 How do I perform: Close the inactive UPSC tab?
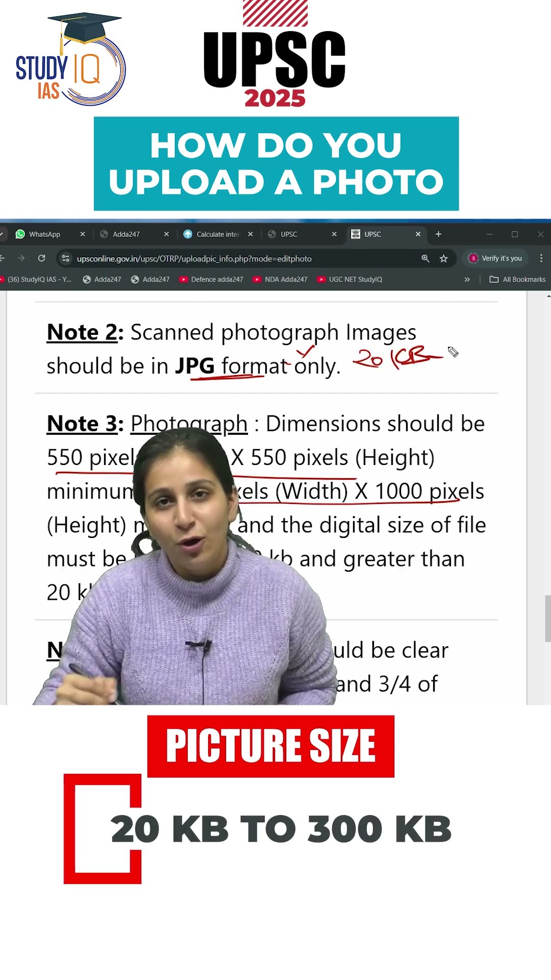[x=334, y=234]
